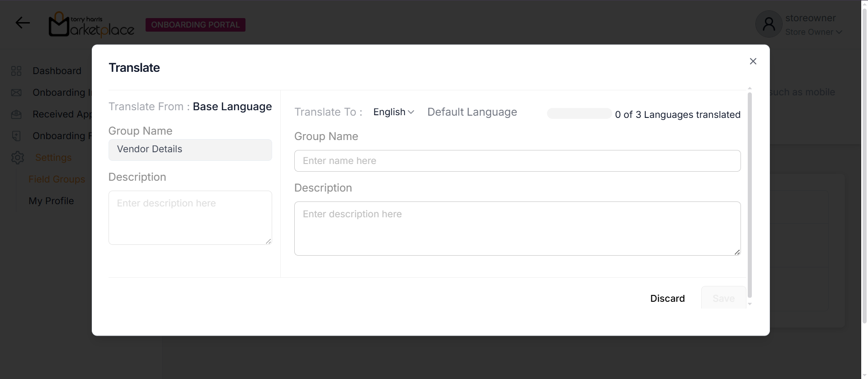The height and width of the screenshot is (379, 868).
Task: Click the Save button
Action: [x=723, y=299]
